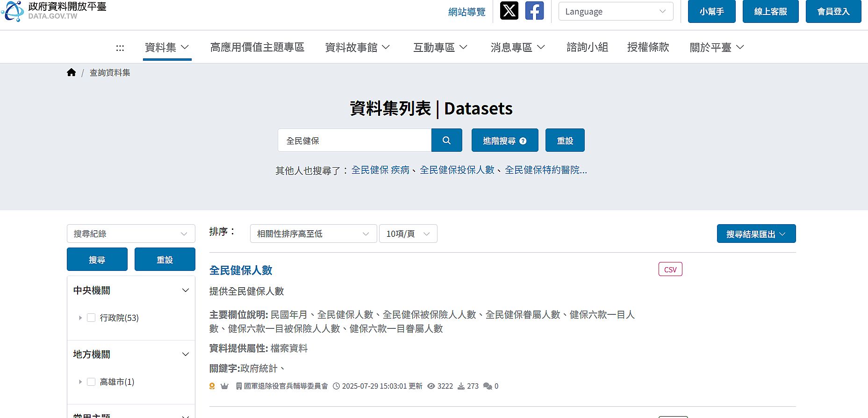The image size is (868, 418).
Task: Click the magnifier search icon button
Action: point(446,140)
